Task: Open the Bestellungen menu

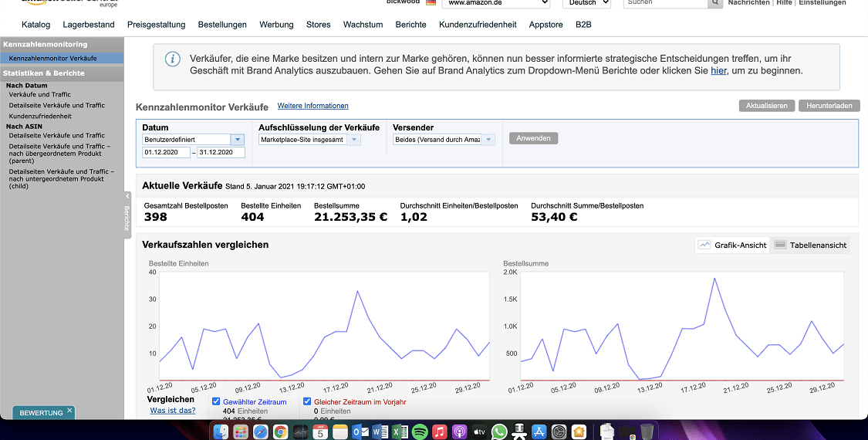Action: [x=222, y=25]
